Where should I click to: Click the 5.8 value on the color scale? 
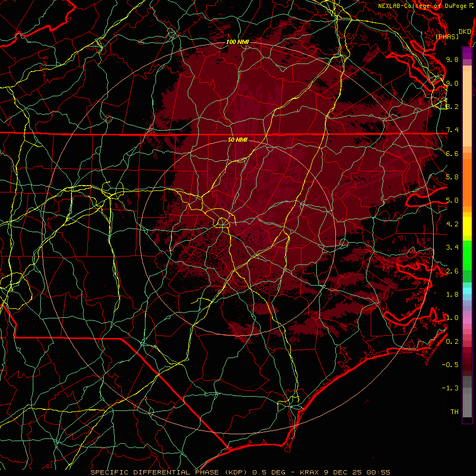point(452,177)
